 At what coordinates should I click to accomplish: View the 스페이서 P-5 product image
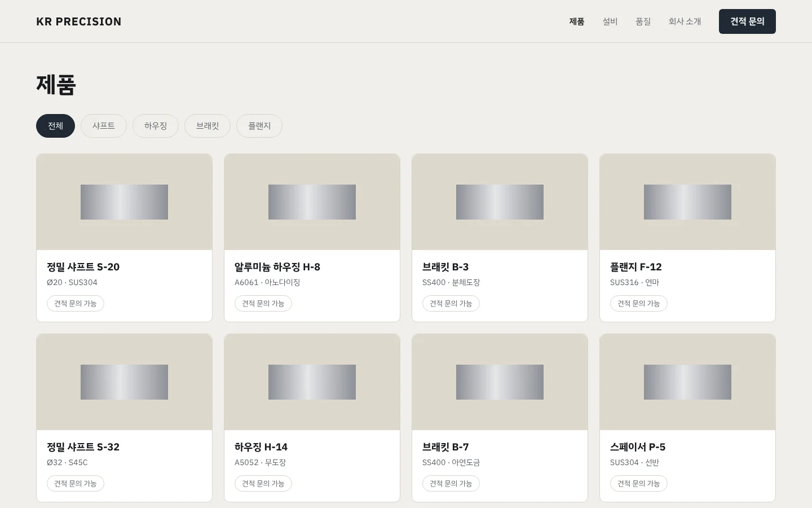click(x=687, y=382)
